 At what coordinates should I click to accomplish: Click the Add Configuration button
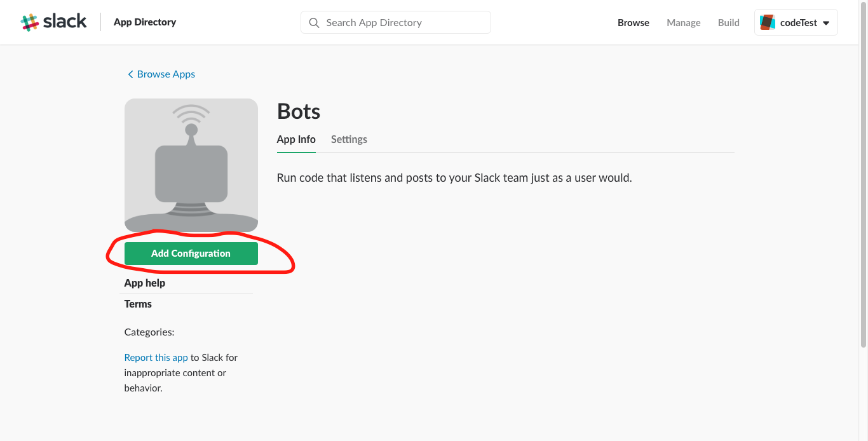click(191, 253)
